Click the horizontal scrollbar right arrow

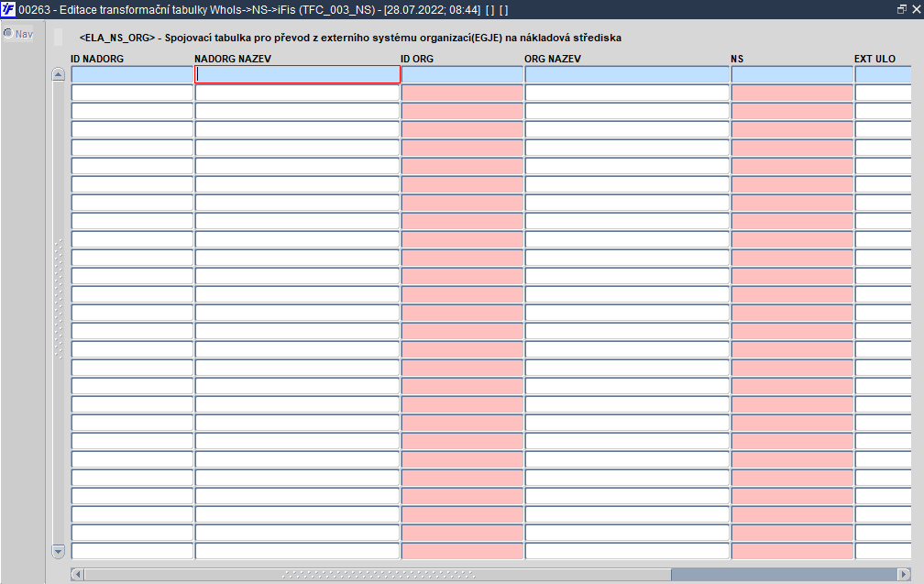pyautogui.click(x=904, y=574)
